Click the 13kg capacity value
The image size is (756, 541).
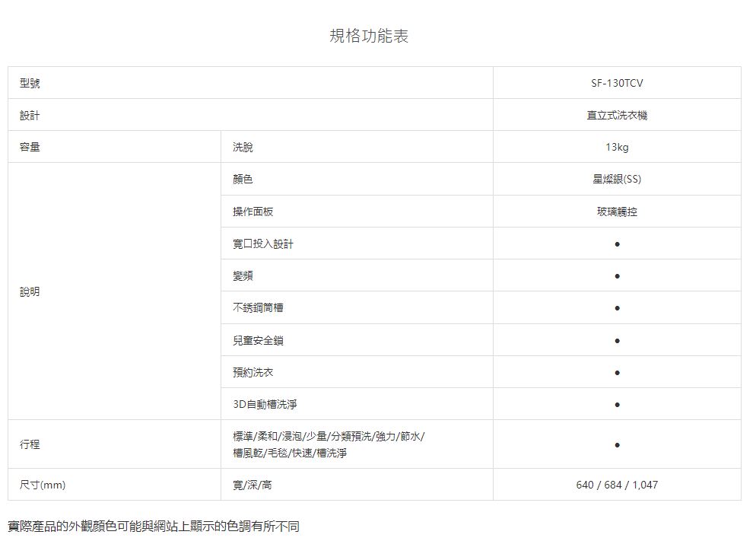click(617, 148)
